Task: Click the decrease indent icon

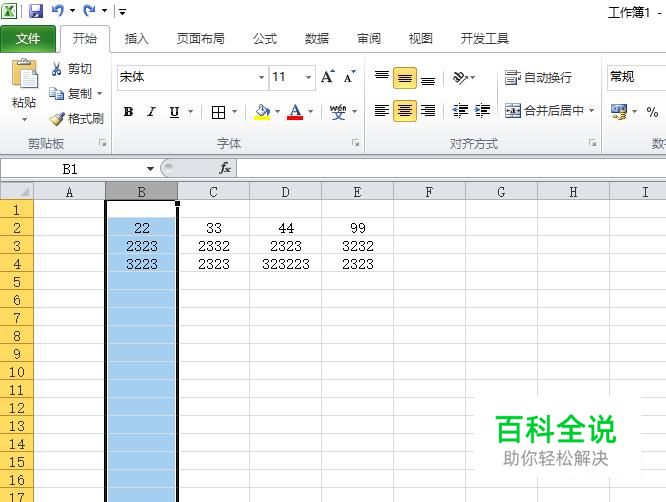Action: (x=460, y=111)
